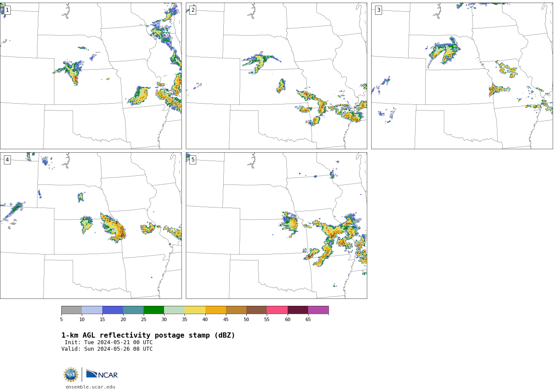
Task: Click the number label 1 on first panel
Action: pos(7,10)
